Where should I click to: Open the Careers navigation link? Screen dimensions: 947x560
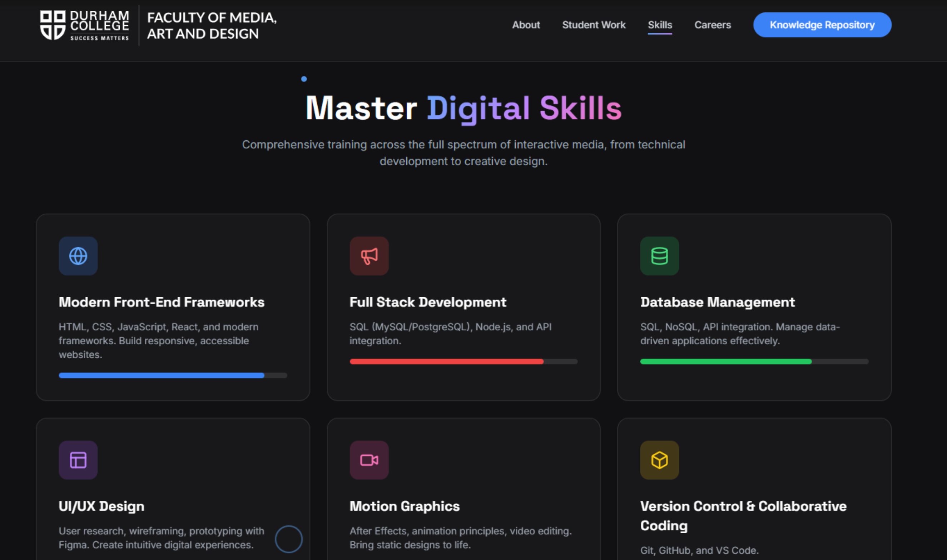(x=713, y=25)
